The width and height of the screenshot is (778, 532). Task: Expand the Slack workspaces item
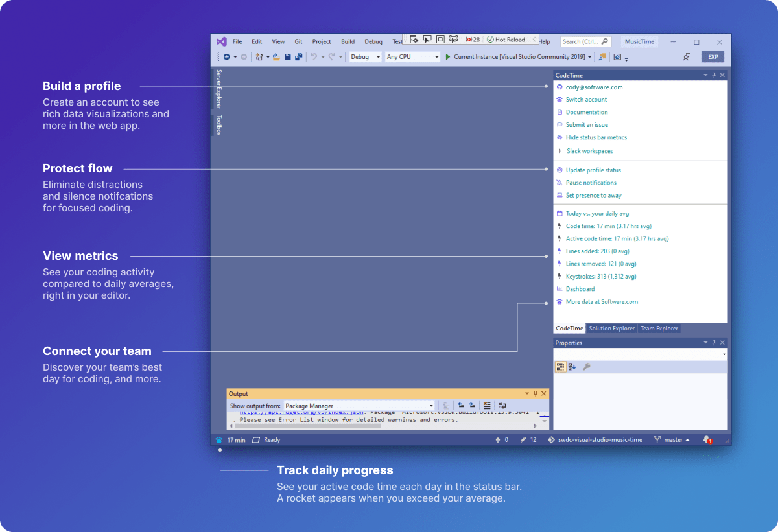[560, 151]
